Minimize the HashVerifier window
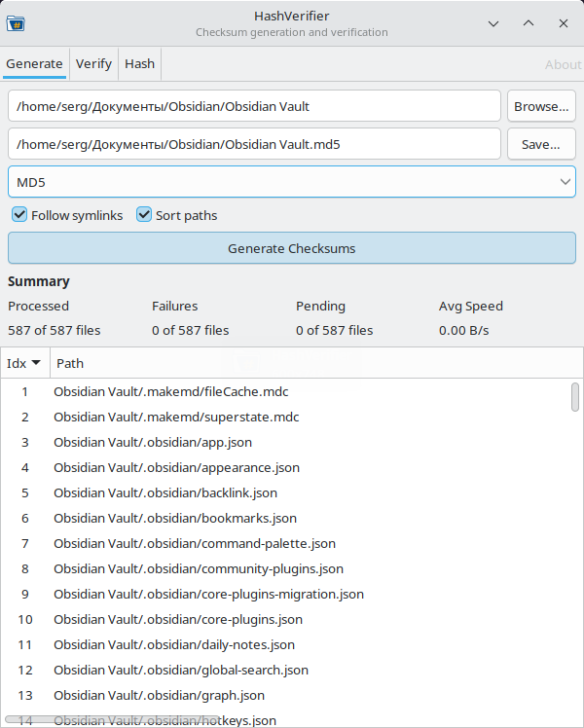 493,23
